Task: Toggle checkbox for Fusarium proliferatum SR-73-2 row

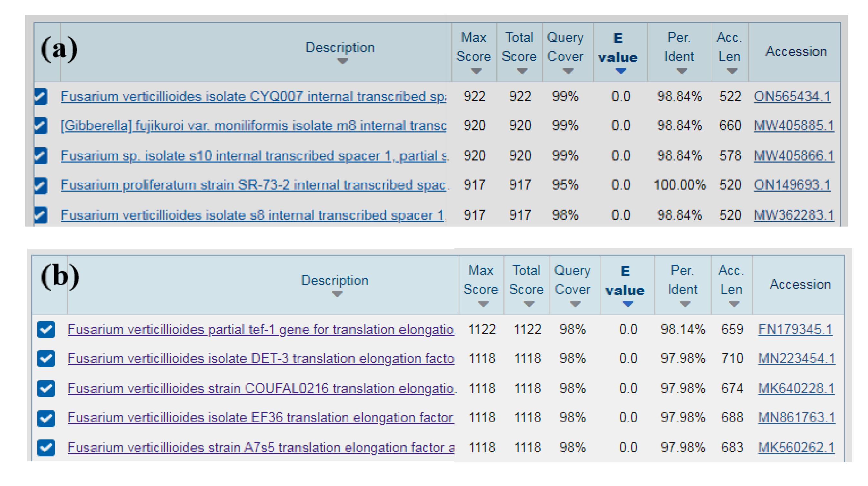Action: point(41,185)
